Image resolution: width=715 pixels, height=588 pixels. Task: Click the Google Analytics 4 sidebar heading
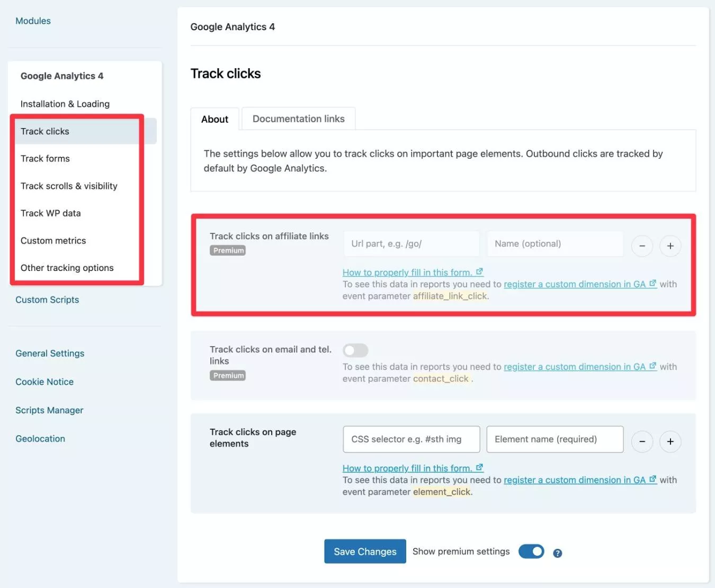(62, 76)
